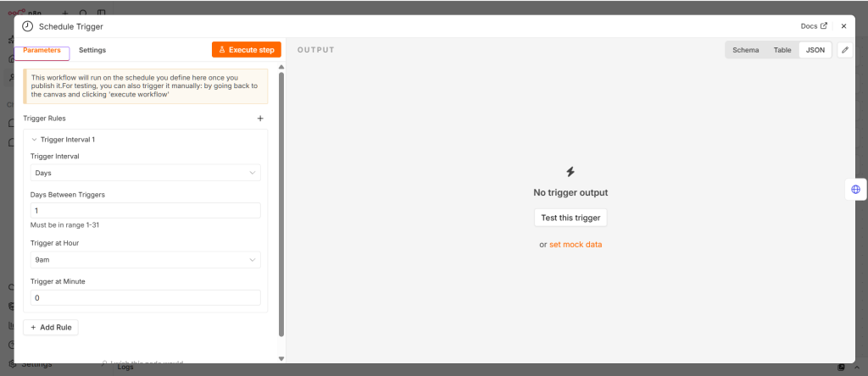Click the 'Must be in range 1-31' hint
The image size is (868, 376).
[64, 225]
